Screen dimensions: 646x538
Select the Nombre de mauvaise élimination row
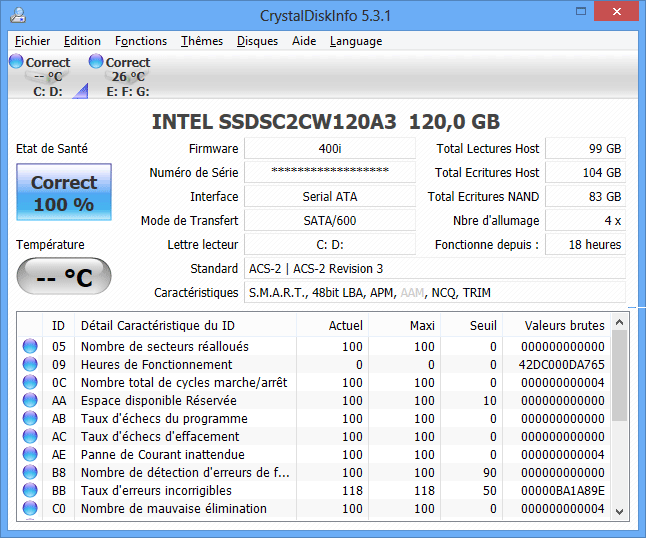314,508
